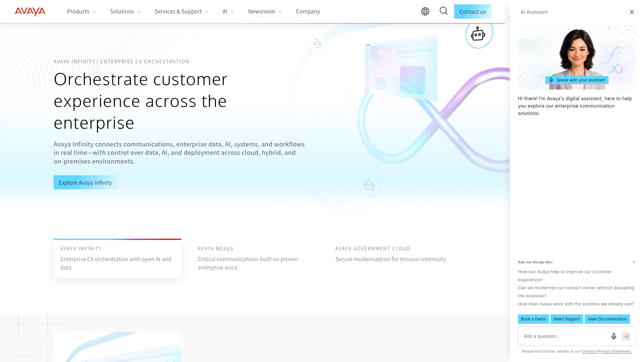Click the View Documentation button
The width and height of the screenshot is (644, 362).
[x=607, y=319]
